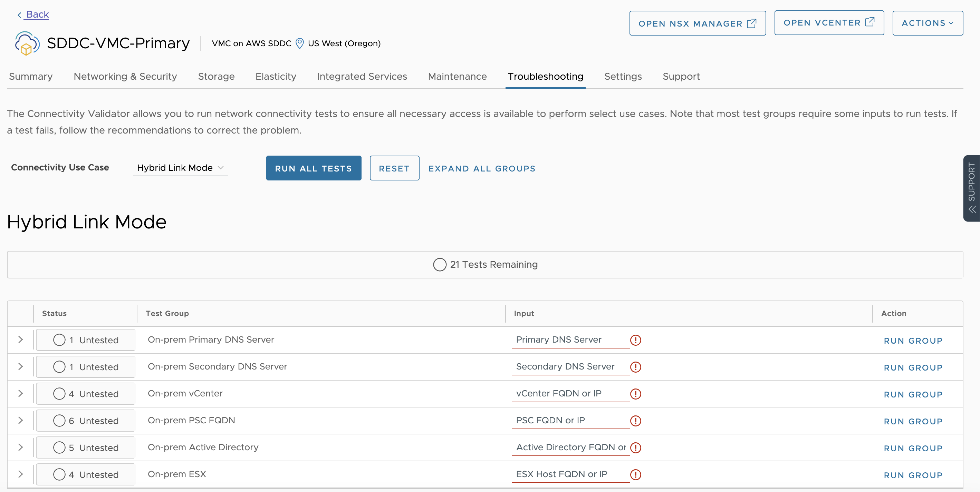Click the SDDC cloud icon beside SDDC-VMC-Primary
Screen dimensions: 980x492
tap(26, 43)
